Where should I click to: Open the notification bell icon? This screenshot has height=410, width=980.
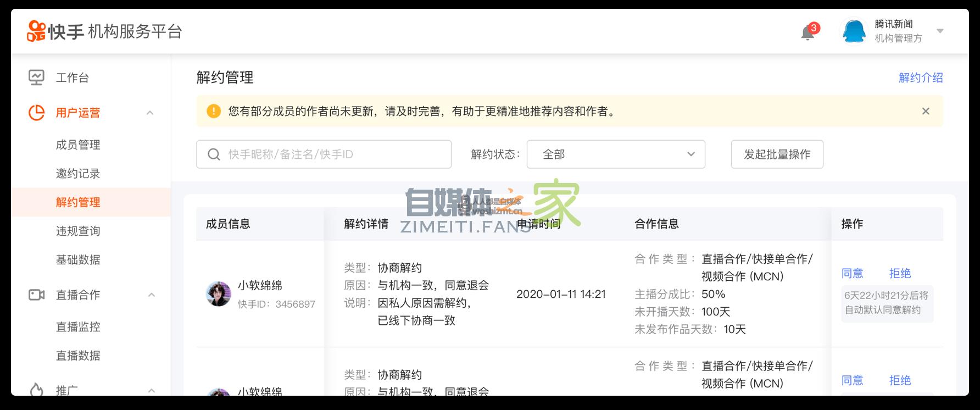click(x=807, y=32)
